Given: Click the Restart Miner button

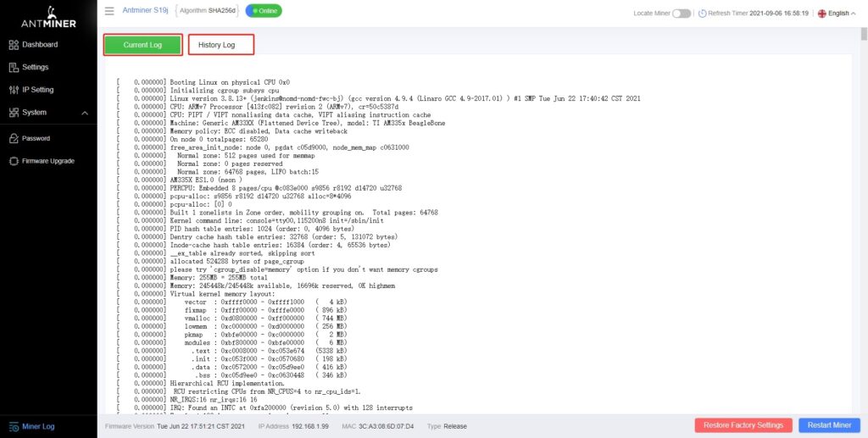Looking at the screenshot, I should pyautogui.click(x=829, y=425).
